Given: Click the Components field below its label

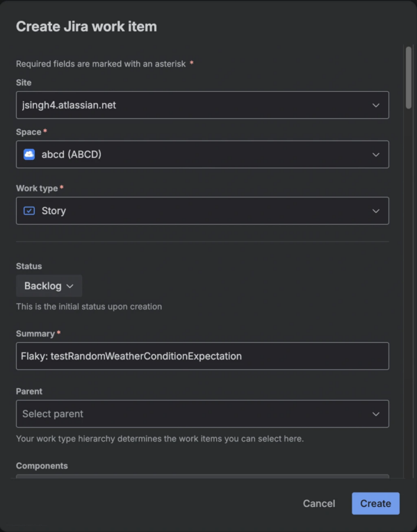Looking at the screenshot, I should 202,476.
